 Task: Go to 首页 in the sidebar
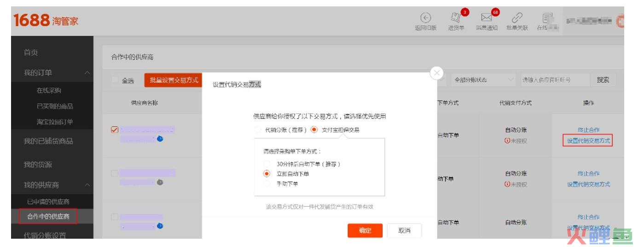coord(31,53)
